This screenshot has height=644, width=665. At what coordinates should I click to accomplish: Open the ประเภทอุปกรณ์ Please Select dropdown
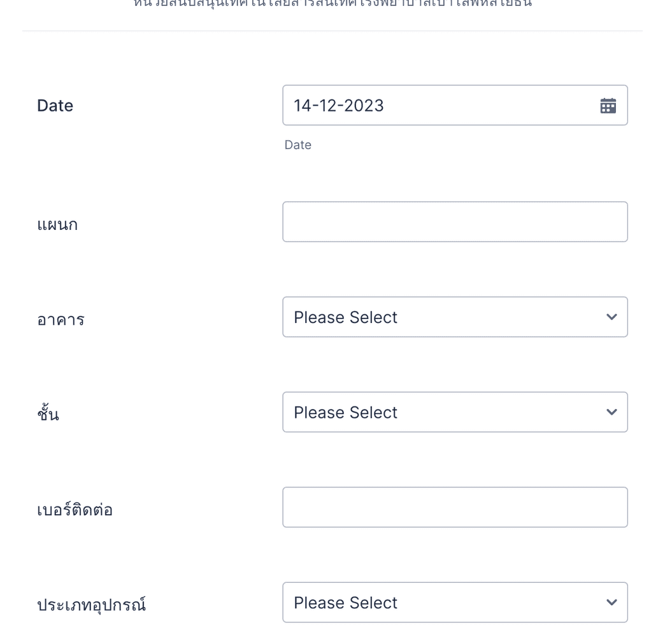coord(455,602)
